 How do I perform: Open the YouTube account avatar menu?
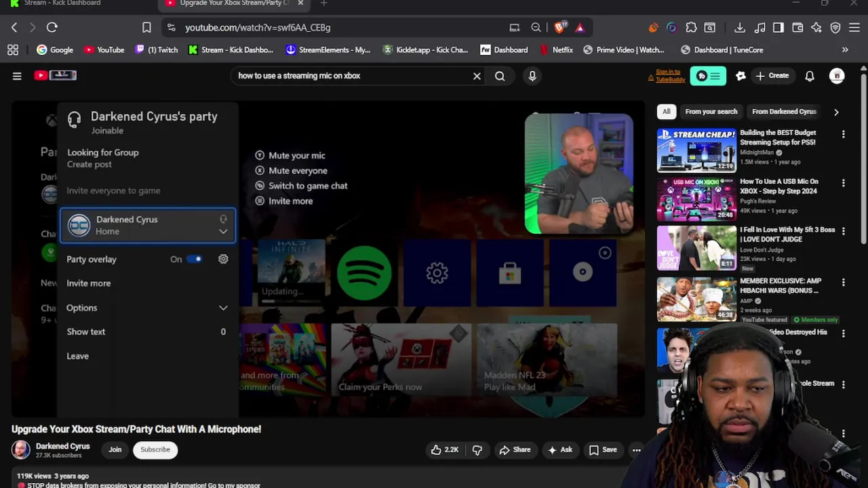[837, 76]
